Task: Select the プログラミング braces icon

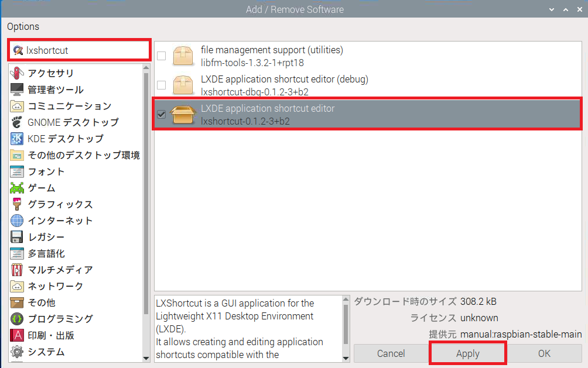Action: (x=17, y=319)
